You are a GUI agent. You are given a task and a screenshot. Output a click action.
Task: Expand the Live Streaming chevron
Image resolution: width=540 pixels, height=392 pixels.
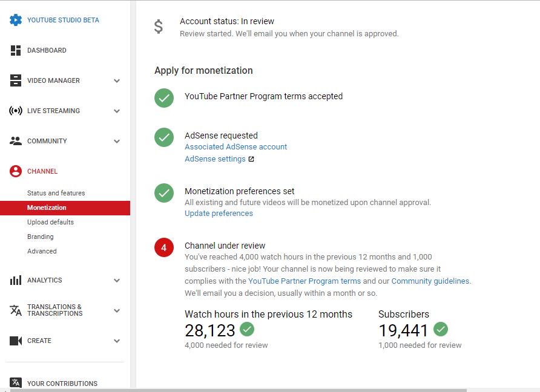point(117,111)
